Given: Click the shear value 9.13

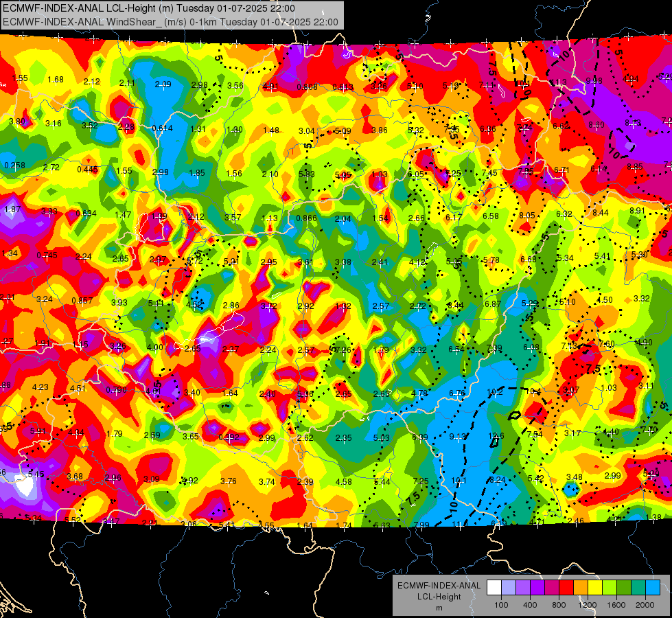Looking at the screenshot, I should click(x=457, y=437).
